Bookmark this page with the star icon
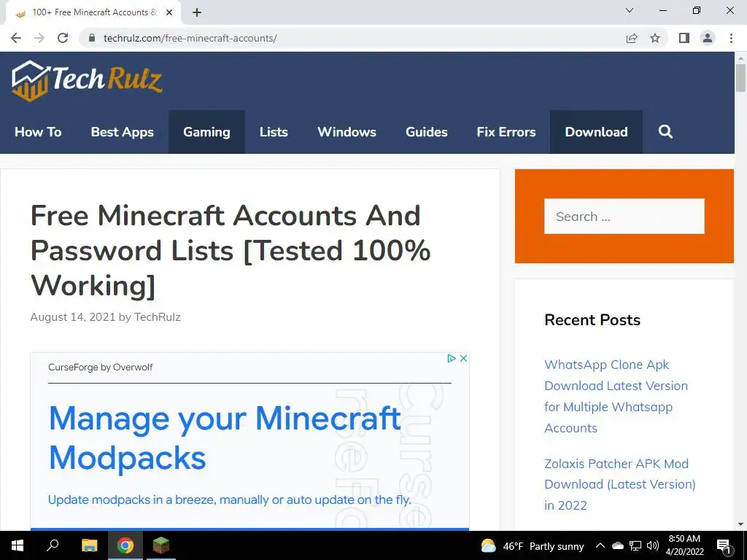This screenshot has height=560, width=747. (x=656, y=38)
